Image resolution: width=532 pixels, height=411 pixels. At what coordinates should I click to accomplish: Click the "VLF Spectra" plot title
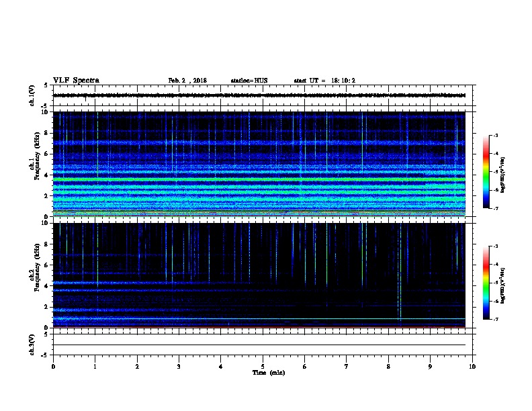(76, 81)
